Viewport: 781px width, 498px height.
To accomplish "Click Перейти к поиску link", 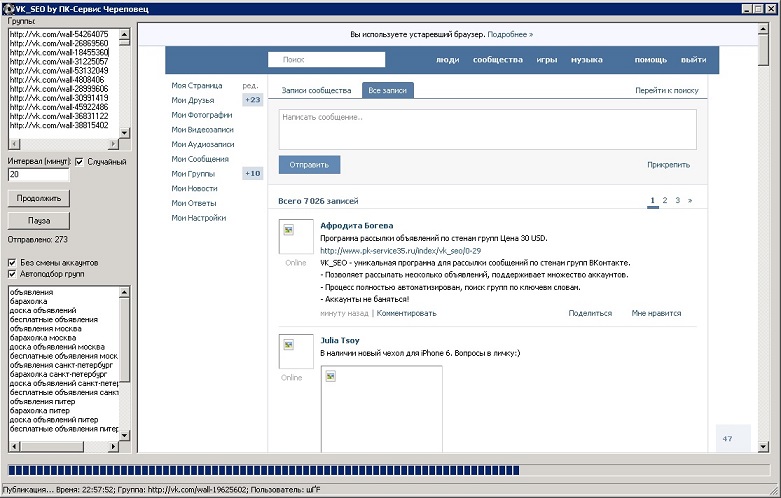I will pyautogui.click(x=666, y=90).
